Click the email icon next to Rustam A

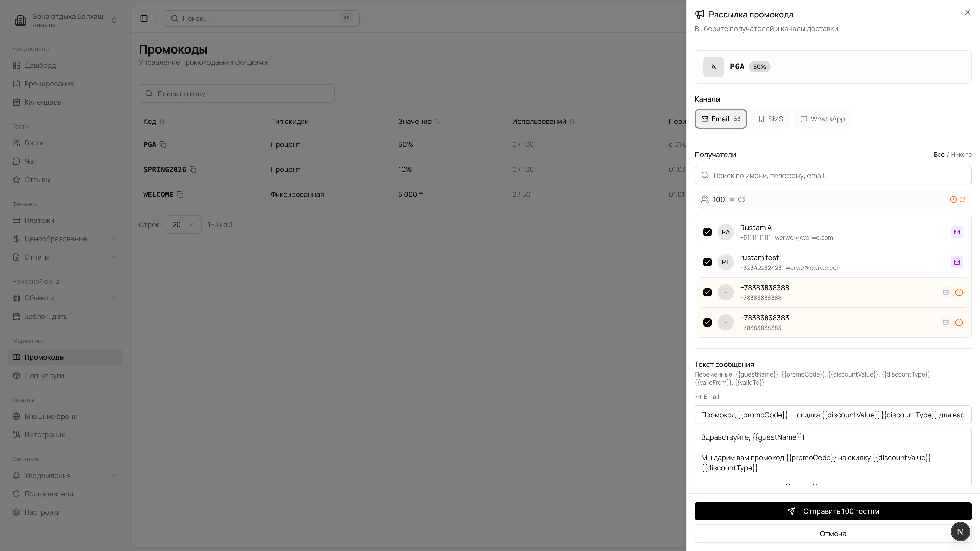pyautogui.click(x=957, y=232)
